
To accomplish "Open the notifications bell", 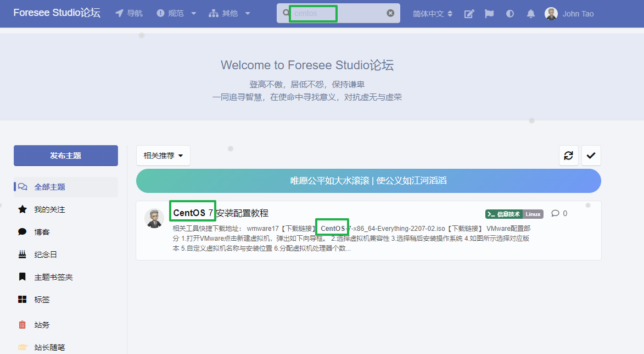I will 530,14.
